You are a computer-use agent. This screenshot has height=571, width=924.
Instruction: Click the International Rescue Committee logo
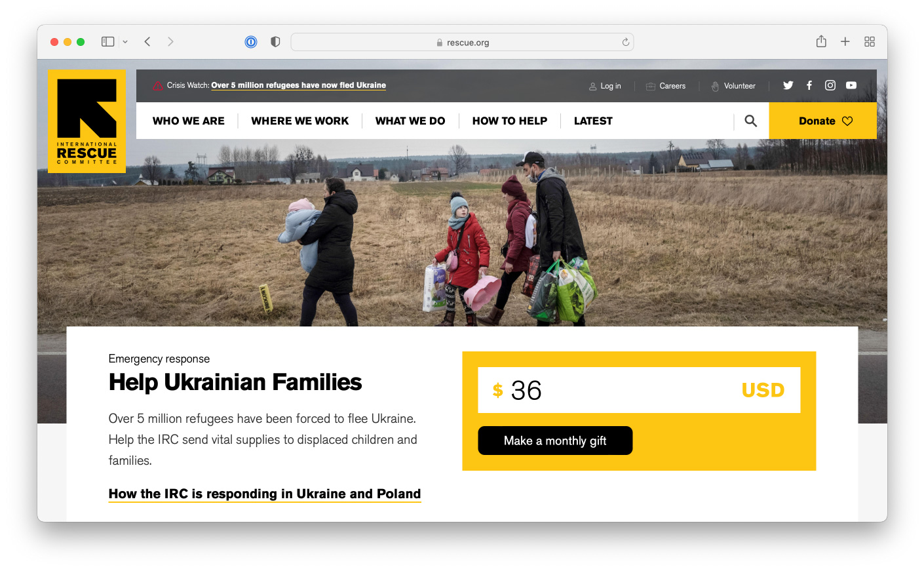[87, 121]
